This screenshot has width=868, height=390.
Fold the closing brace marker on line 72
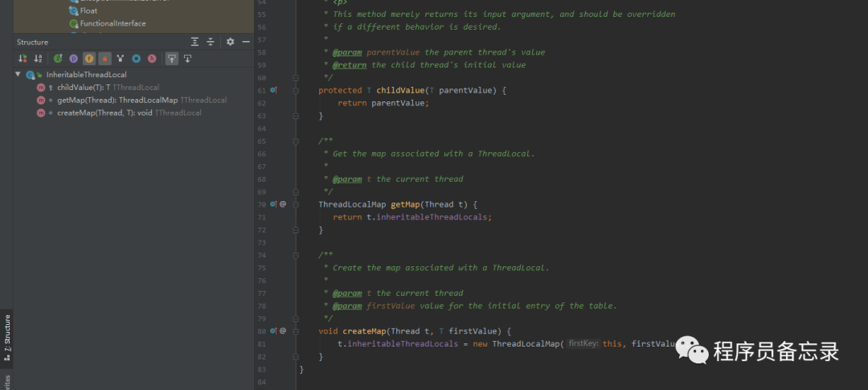pyautogui.click(x=296, y=229)
